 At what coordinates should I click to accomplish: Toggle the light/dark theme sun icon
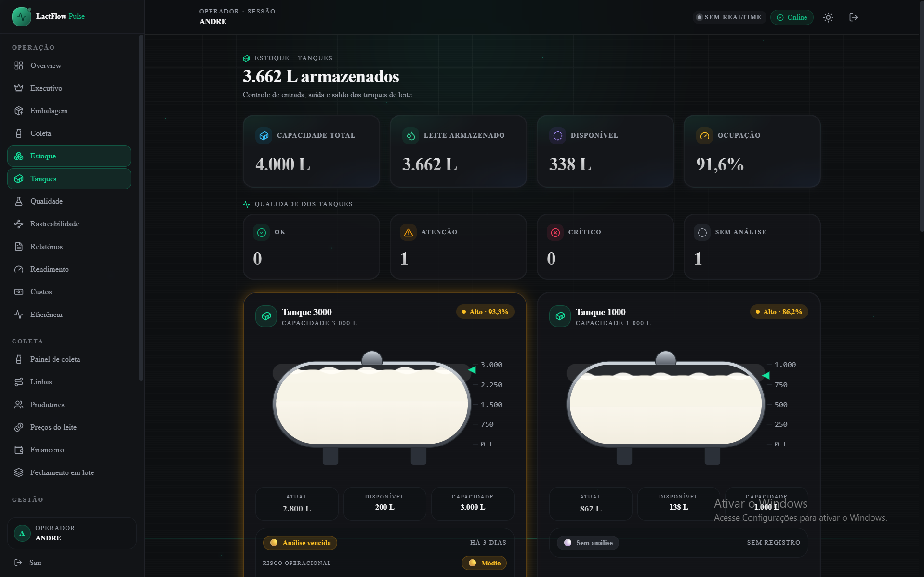(828, 17)
